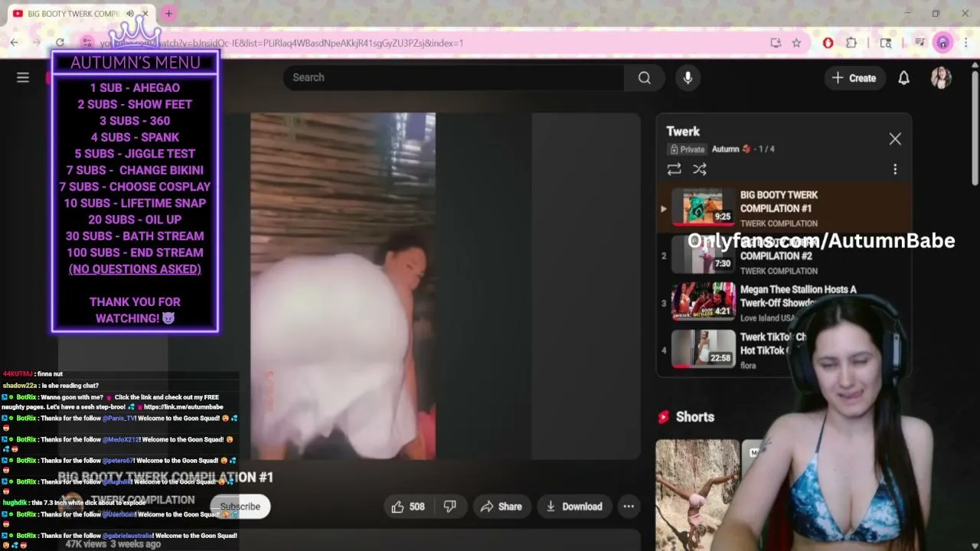Open playlist video with 22:58 duration thumbnail
This screenshot has height=551, width=980.
tap(703, 350)
